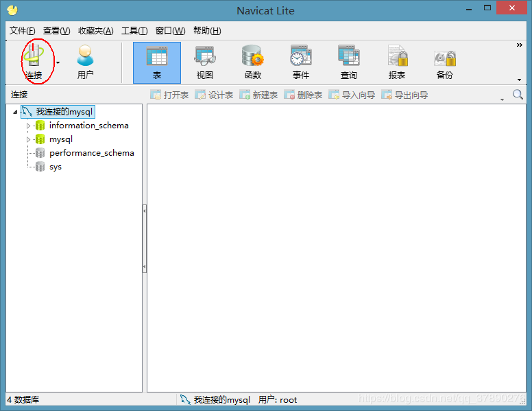Open the Report (报表) icon

[397, 63]
